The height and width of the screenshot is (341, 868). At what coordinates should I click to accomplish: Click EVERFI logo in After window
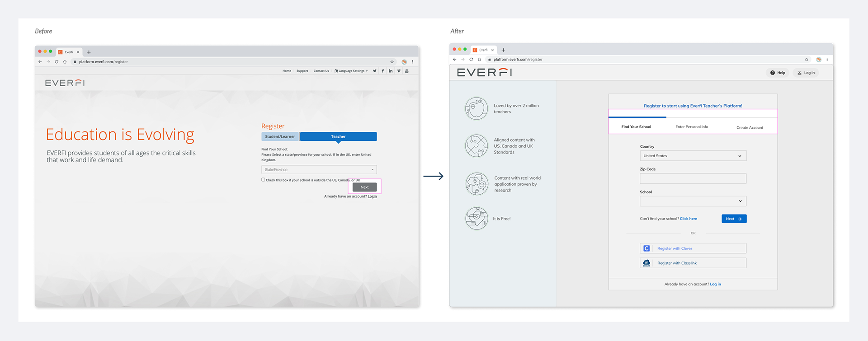coord(485,73)
